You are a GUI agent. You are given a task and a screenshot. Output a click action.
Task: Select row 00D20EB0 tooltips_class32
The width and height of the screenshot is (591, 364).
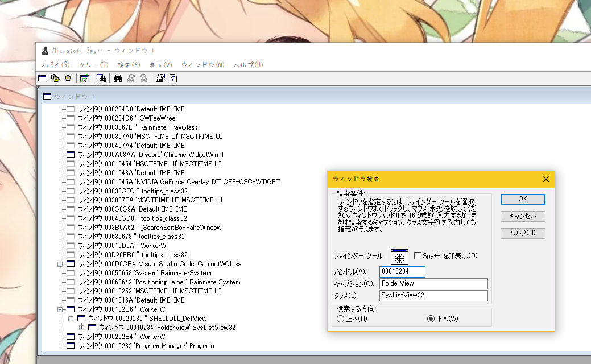[133, 255]
